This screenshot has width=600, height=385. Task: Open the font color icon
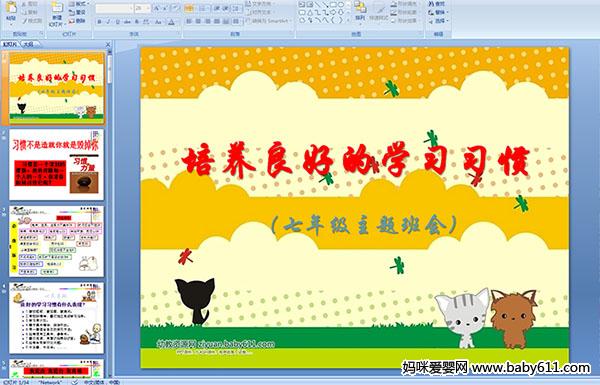point(171,21)
